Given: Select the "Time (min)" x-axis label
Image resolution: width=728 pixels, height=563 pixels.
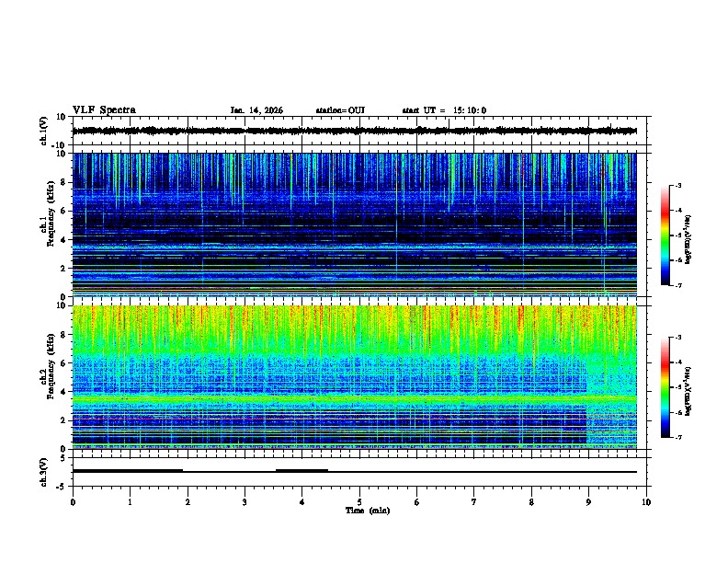Looking at the screenshot, I should point(368,511).
